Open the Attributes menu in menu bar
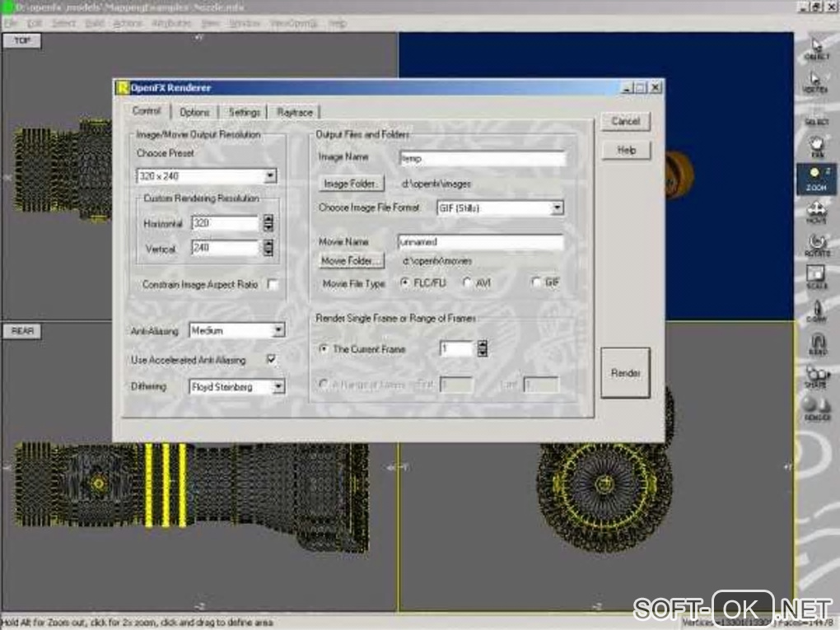 (x=171, y=23)
